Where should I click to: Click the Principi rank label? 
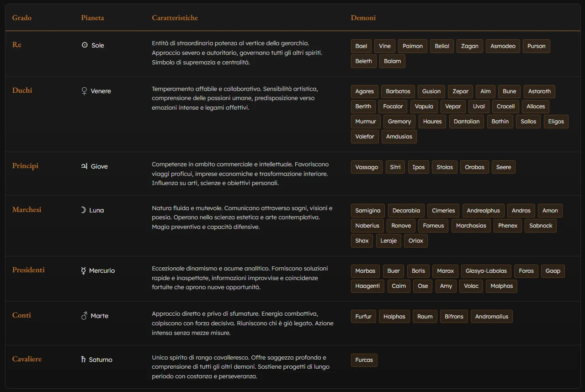(25, 166)
